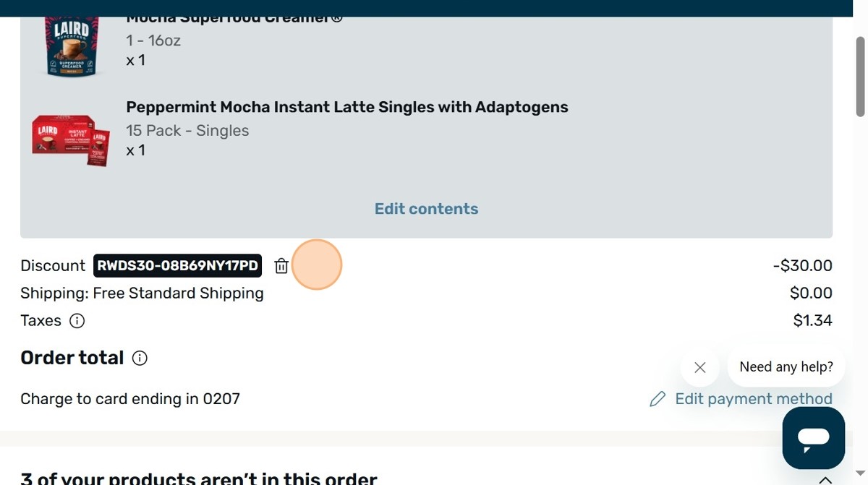Screen dimensions: 868x485
Task: Remove the discount code with trash icon
Action: [281, 266]
